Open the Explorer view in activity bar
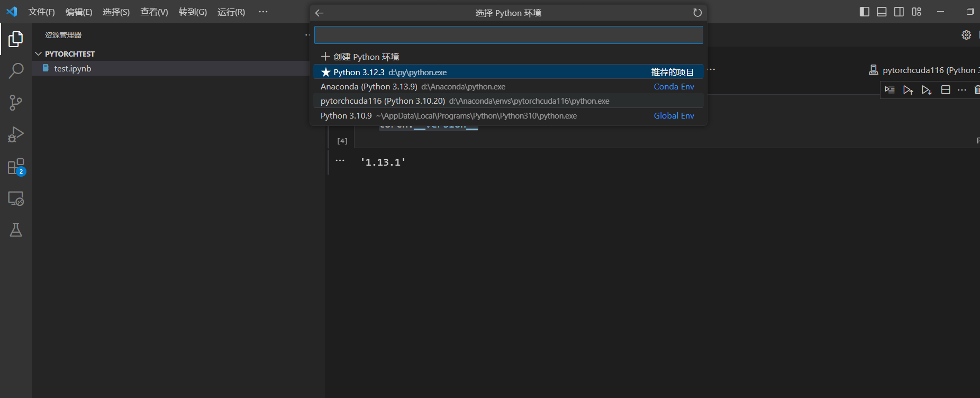980x398 pixels. [x=16, y=39]
